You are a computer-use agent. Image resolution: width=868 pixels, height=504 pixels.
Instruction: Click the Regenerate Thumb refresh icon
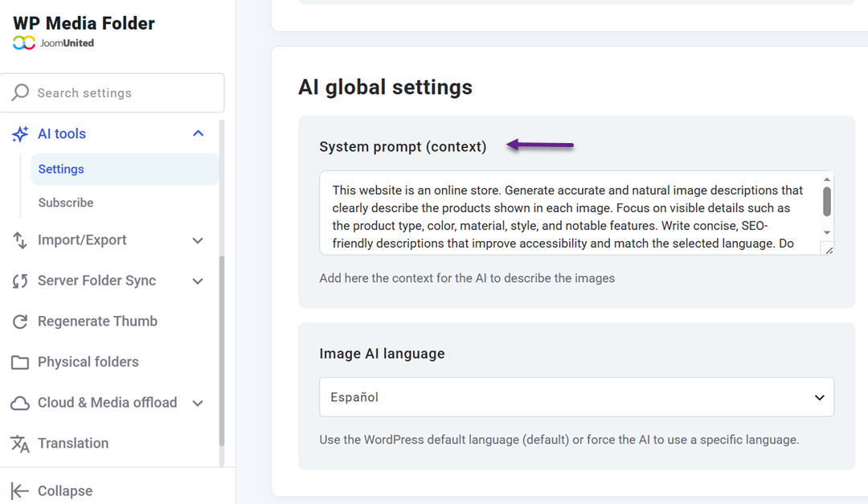tap(20, 322)
